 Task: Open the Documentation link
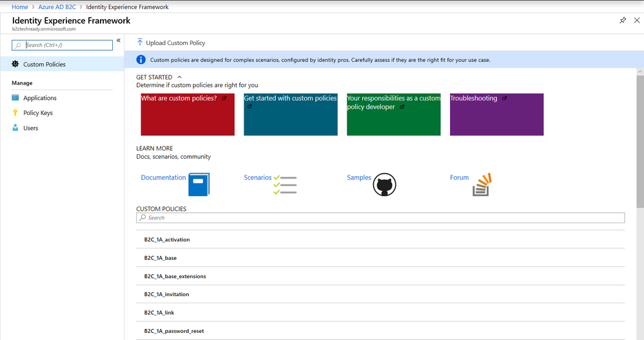[x=163, y=177]
